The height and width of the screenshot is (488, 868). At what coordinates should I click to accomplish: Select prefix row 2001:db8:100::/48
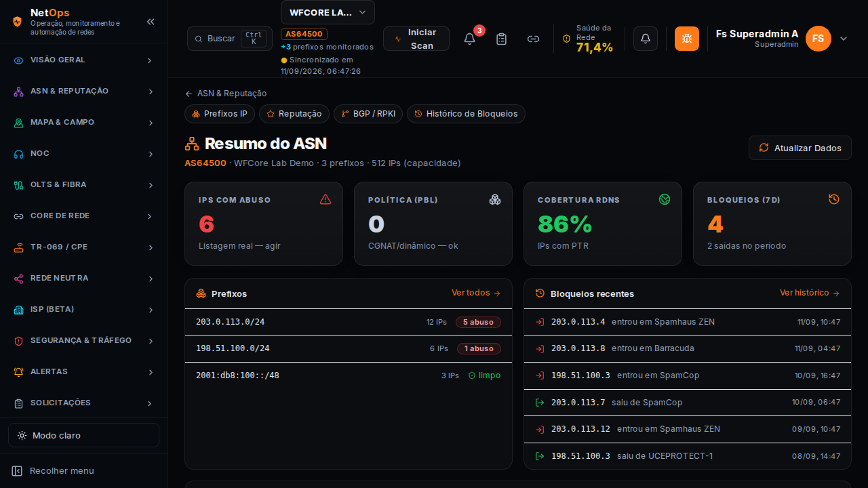pos(349,375)
